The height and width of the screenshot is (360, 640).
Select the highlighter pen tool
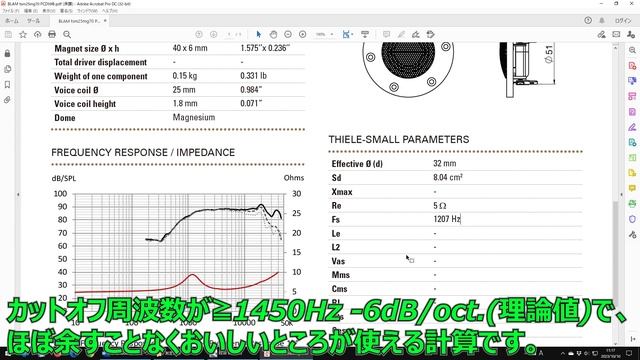pos(401,35)
